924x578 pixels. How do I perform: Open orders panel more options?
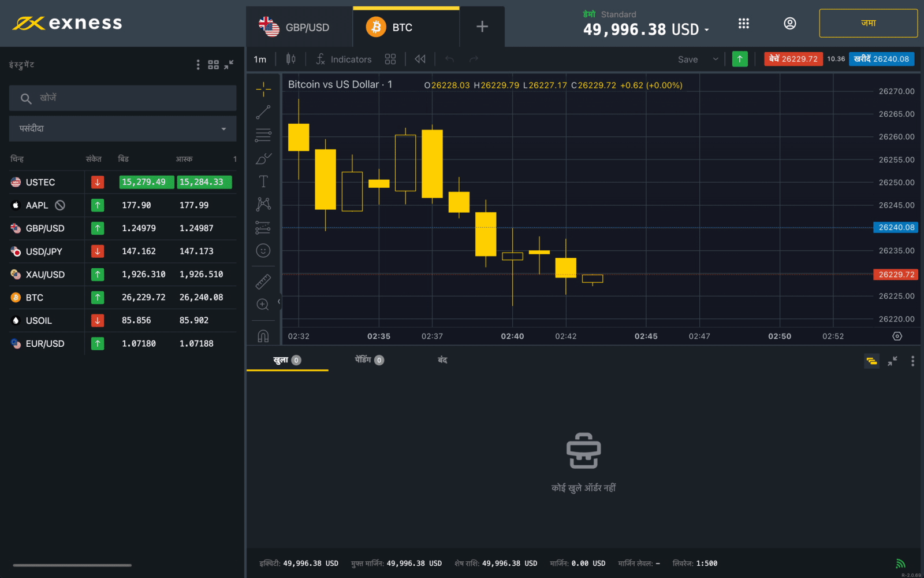click(912, 361)
